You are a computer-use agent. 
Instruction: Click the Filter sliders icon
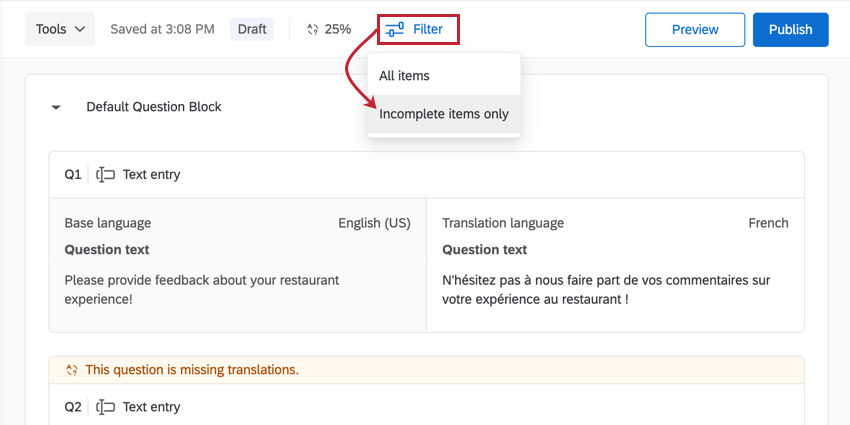tap(395, 29)
